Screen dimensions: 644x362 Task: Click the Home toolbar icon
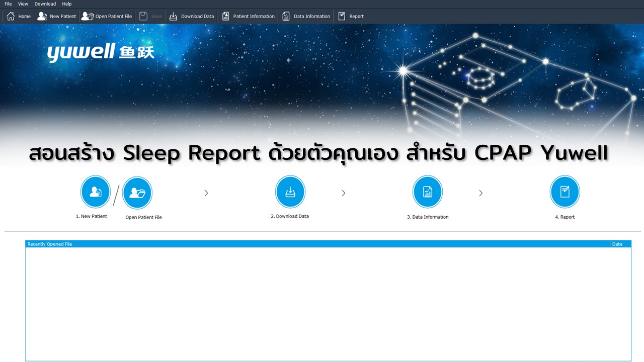(x=11, y=16)
